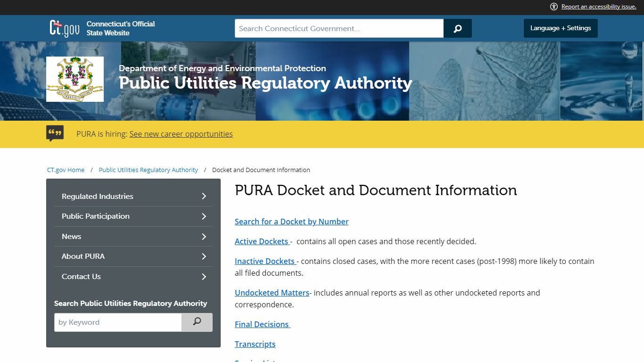
Task: Click Docket and Document Information breadcrumb text
Action: [261, 170]
